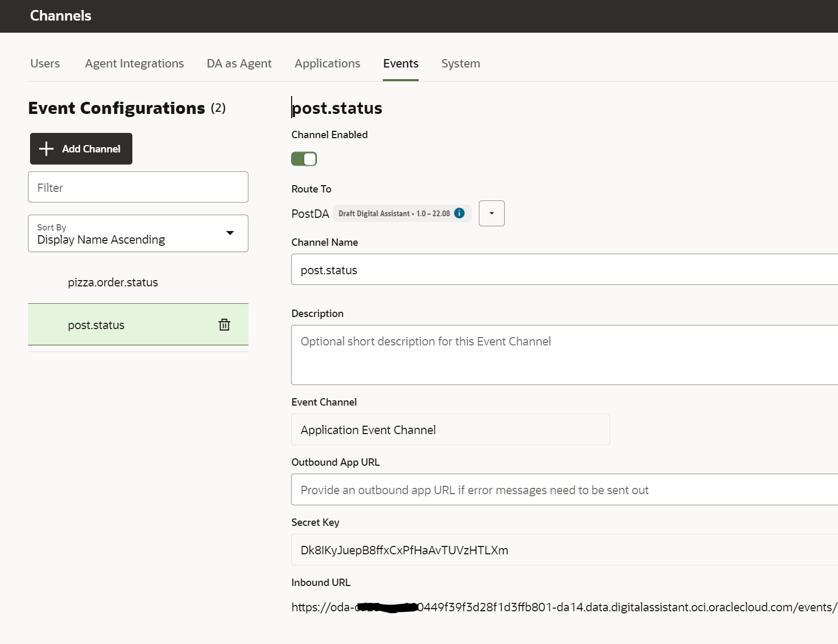Select pizza.order.status in the channel list
Screen dimensions: 838x644
tap(113, 282)
